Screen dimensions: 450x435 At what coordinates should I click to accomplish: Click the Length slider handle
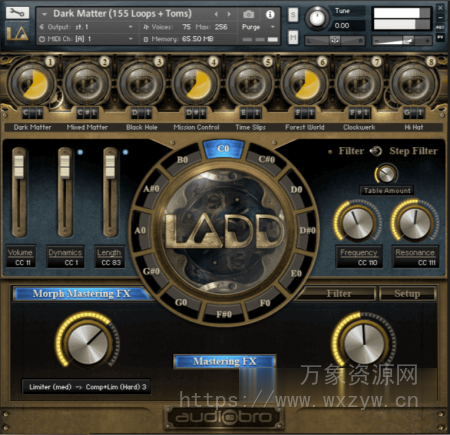(110, 166)
